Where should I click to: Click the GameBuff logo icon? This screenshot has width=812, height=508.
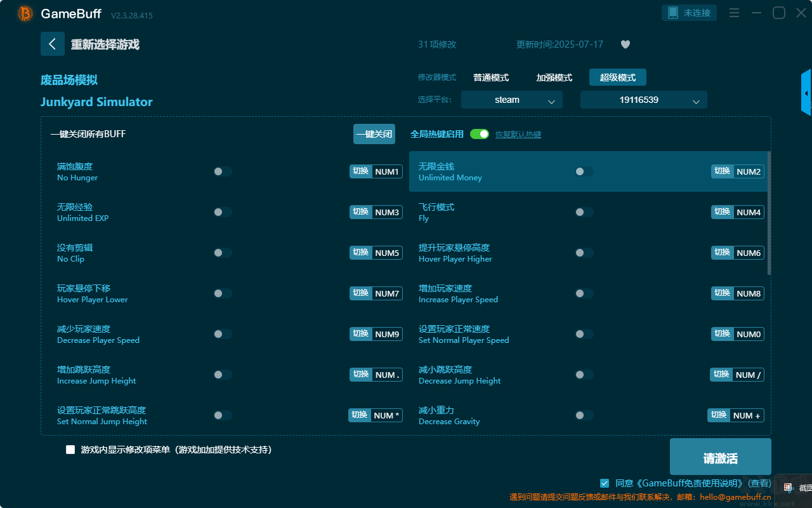25,13
